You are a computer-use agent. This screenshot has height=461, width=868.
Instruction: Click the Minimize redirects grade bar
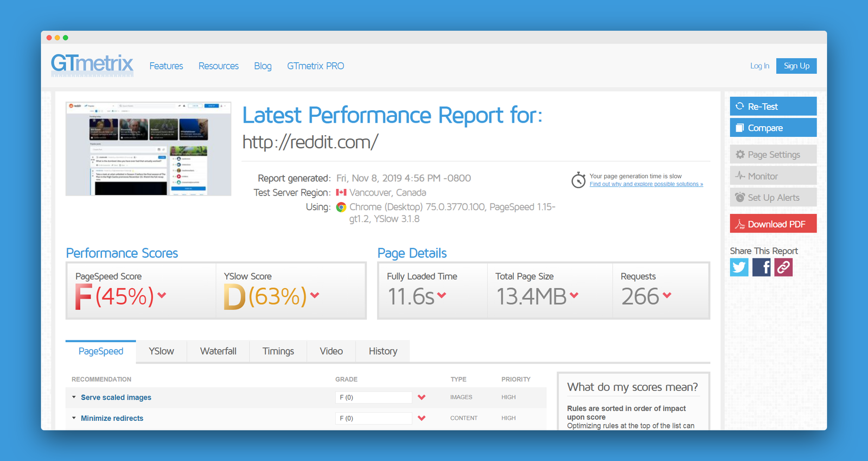(x=373, y=418)
